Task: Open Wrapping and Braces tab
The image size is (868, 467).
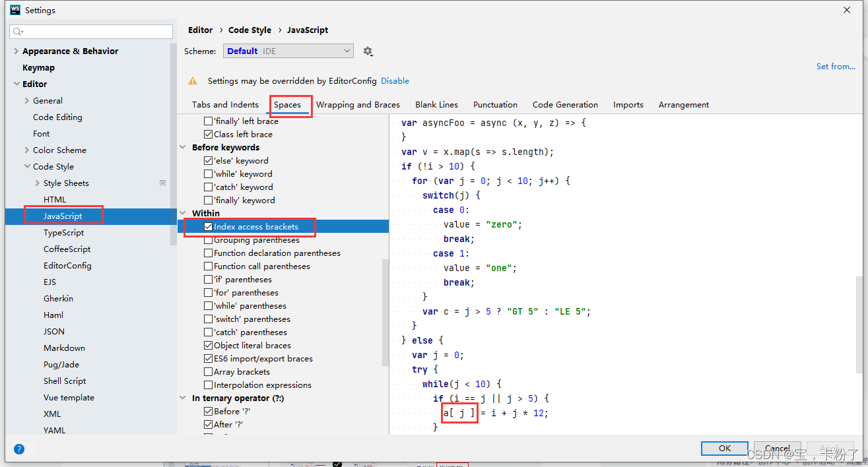Action: tap(358, 105)
